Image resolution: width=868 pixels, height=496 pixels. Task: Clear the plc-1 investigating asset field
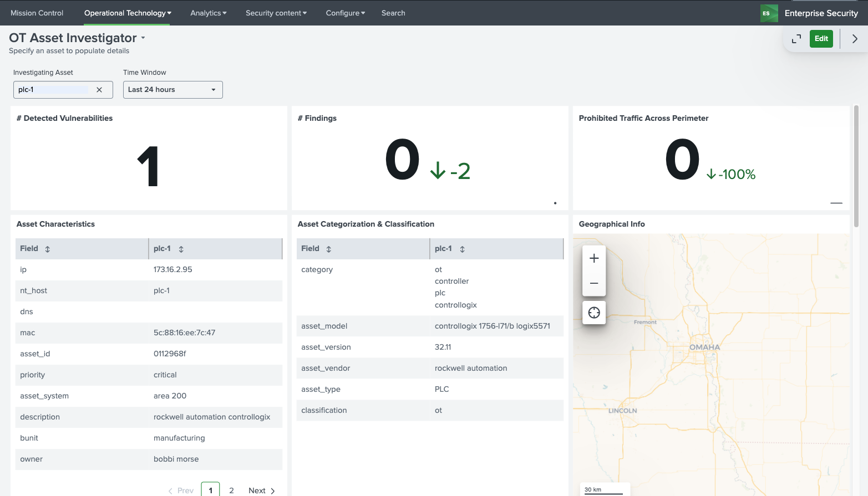[x=99, y=90]
